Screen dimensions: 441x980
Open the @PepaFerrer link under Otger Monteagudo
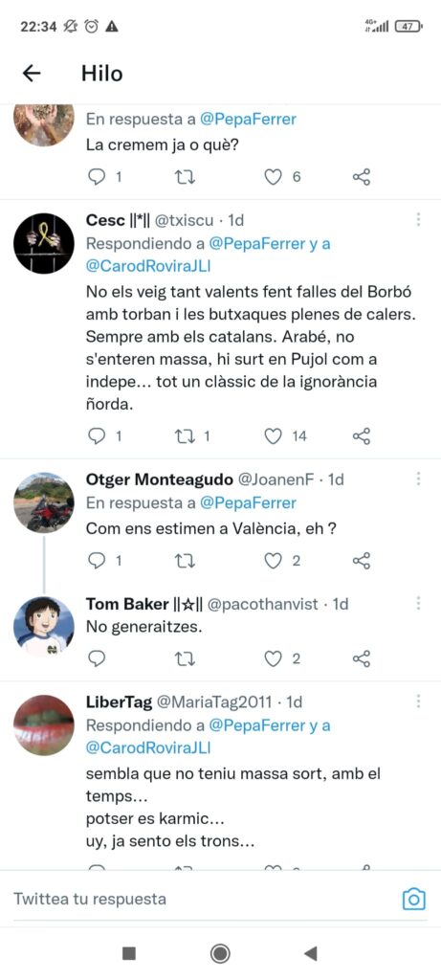pyautogui.click(x=248, y=502)
